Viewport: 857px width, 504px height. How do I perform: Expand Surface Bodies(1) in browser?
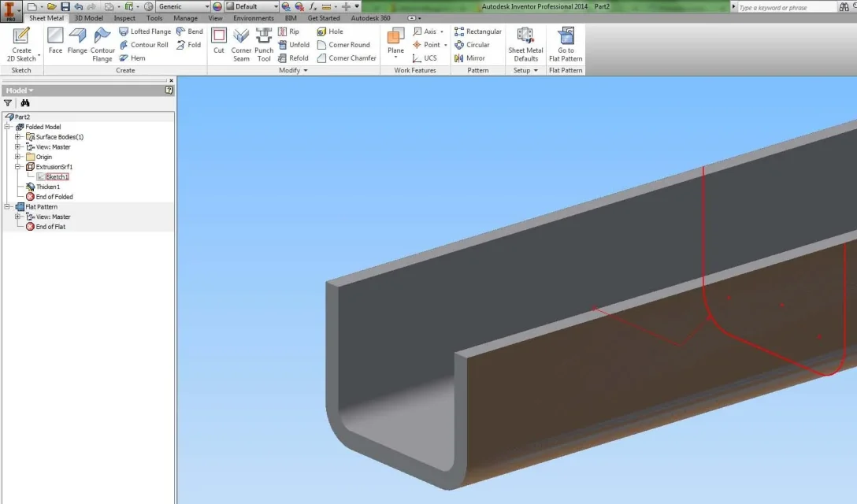pos(18,137)
